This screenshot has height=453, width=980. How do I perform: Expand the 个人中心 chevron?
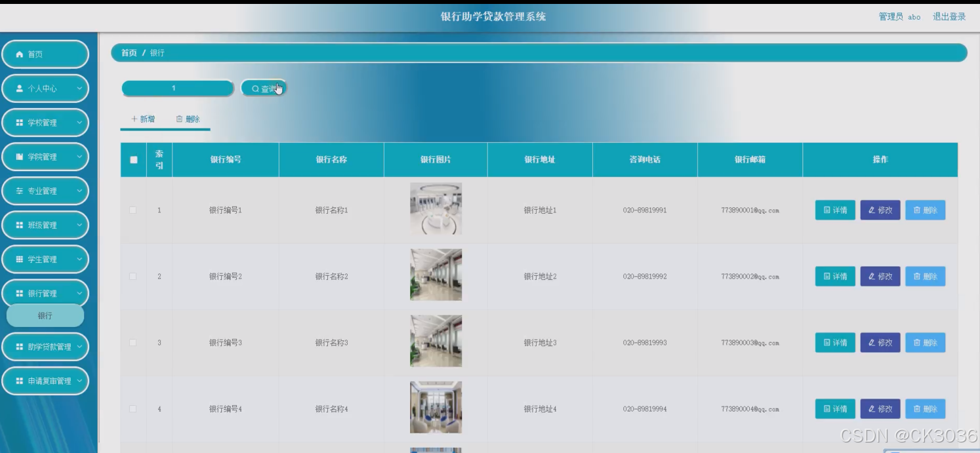point(79,89)
